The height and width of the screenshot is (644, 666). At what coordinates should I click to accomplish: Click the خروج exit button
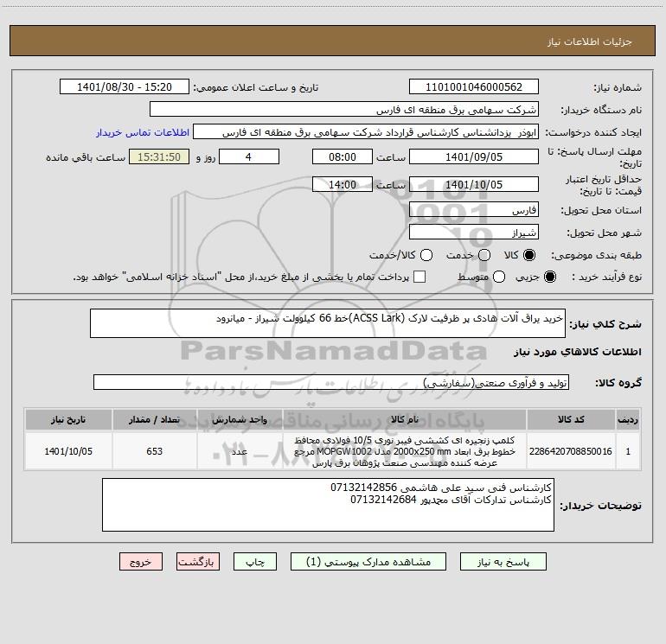point(141,562)
